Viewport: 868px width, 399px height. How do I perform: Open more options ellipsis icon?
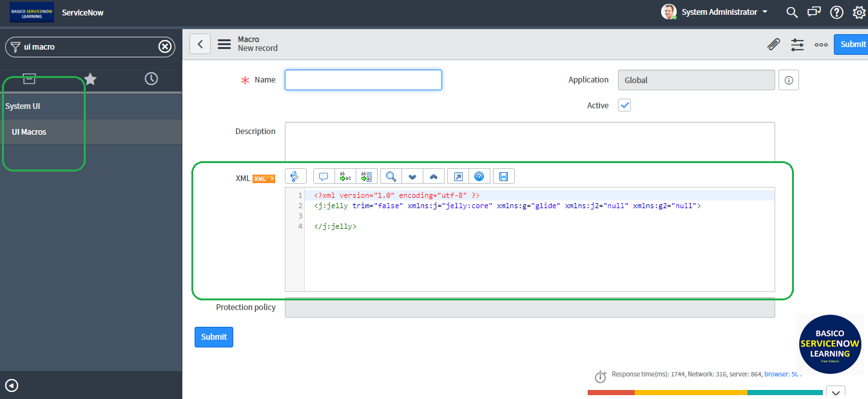point(821,44)
